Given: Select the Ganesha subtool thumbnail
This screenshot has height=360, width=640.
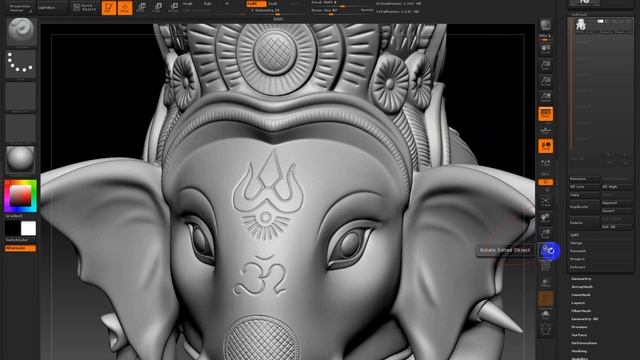Looking at the screenshot, I should click(x=581, y=26).
